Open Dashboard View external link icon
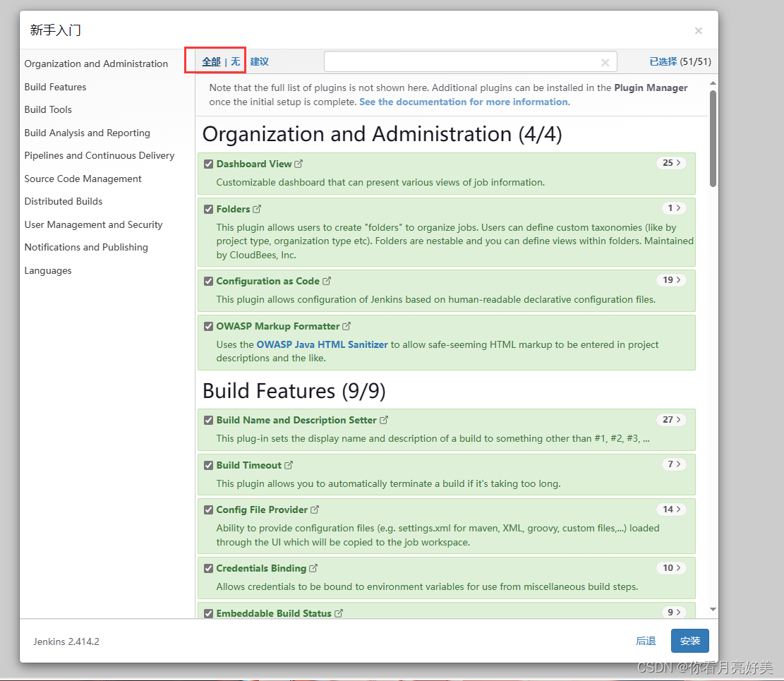 click(x=298, y=164)
